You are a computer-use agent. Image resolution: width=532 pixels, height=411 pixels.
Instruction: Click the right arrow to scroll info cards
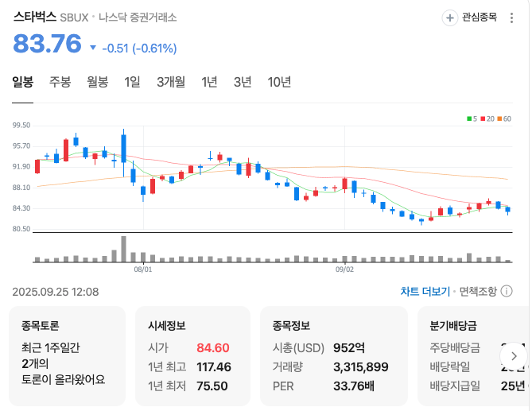[514, 356]
